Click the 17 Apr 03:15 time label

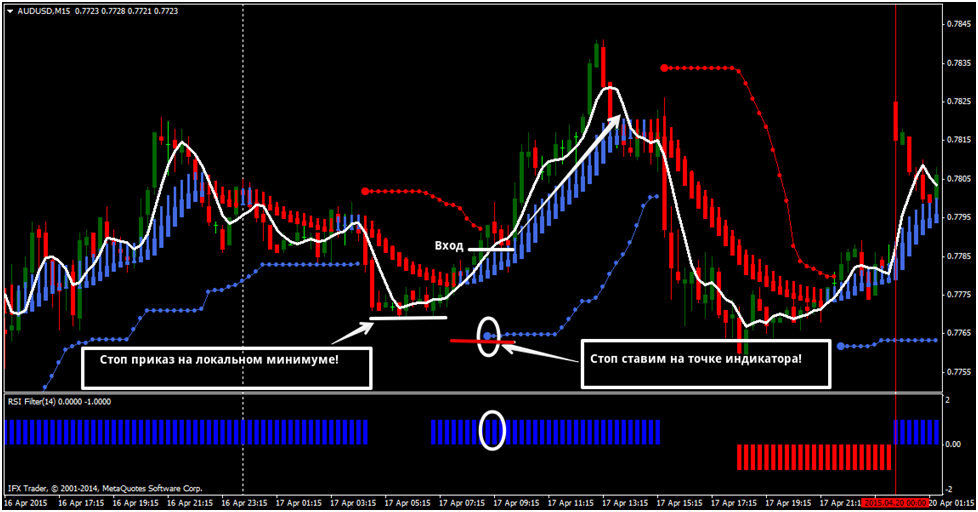pyautogui.click(x=354, y=502)
